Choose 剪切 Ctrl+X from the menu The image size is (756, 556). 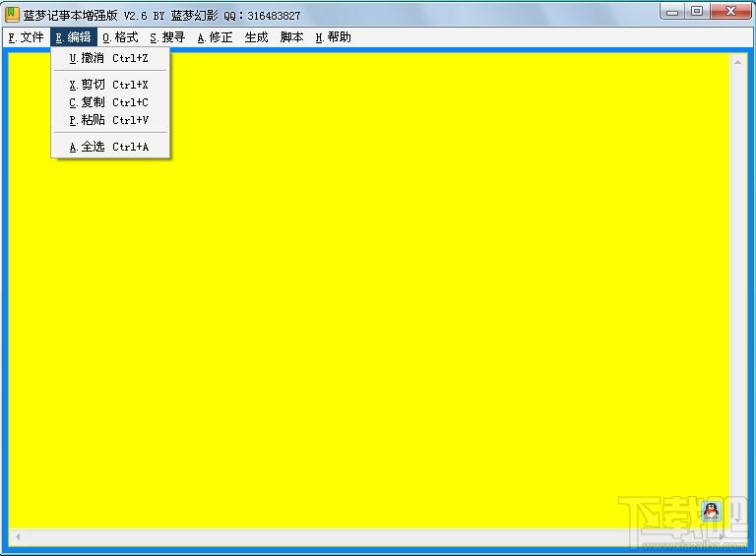tap(110, 85)
